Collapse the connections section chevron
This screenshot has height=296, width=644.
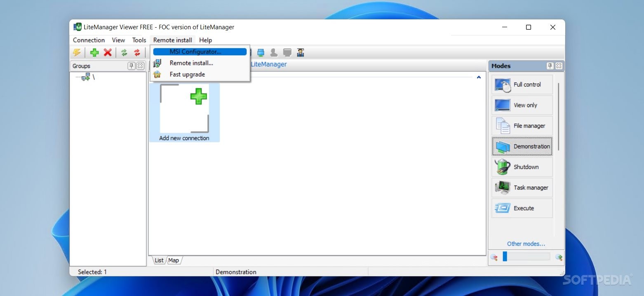pos(479,77)
